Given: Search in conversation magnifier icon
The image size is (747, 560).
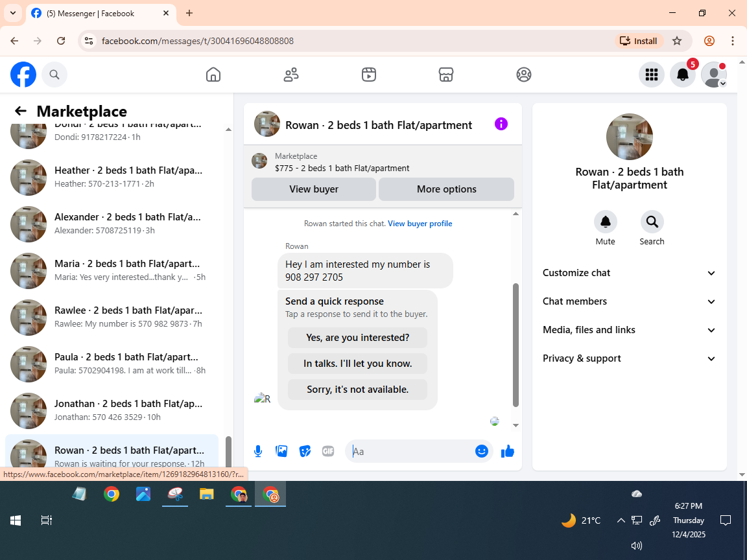Looking at the screenshot, I should pos(652,222).
